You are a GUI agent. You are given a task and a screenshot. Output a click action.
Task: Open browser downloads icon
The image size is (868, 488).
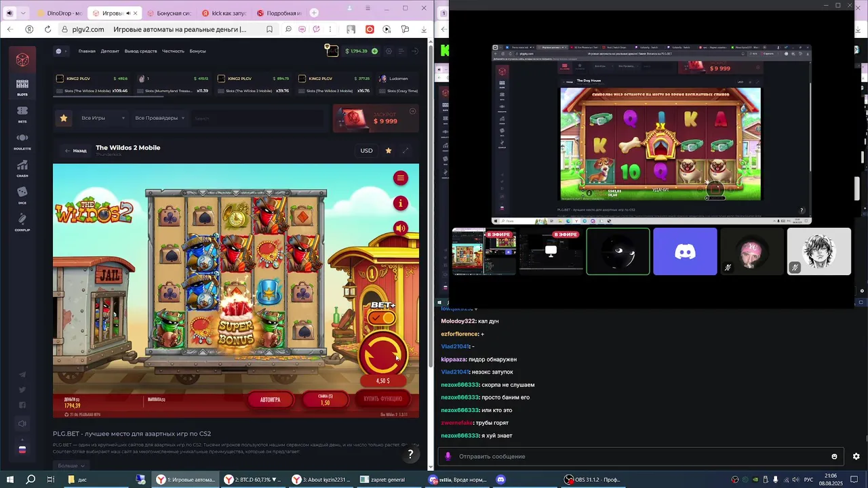coord(424,29)
